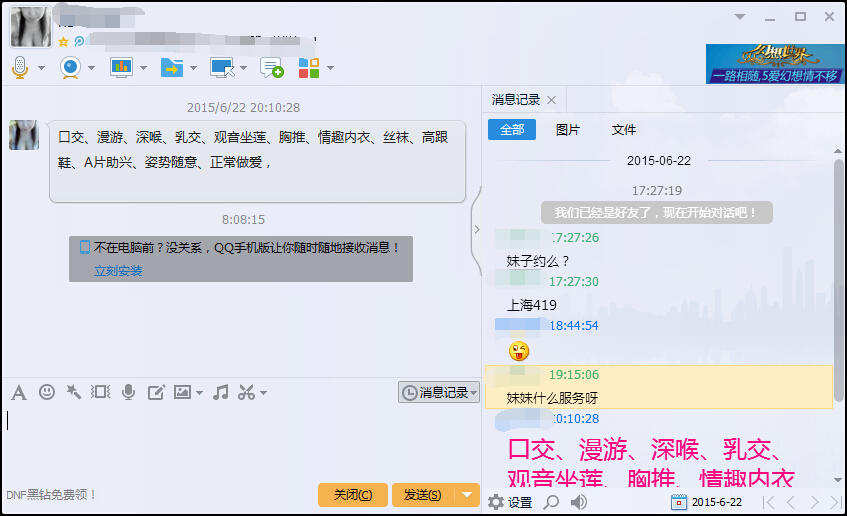The image size is (847, 516).
Task: Click the speaker icon in history footer
Action: [579, 502]
